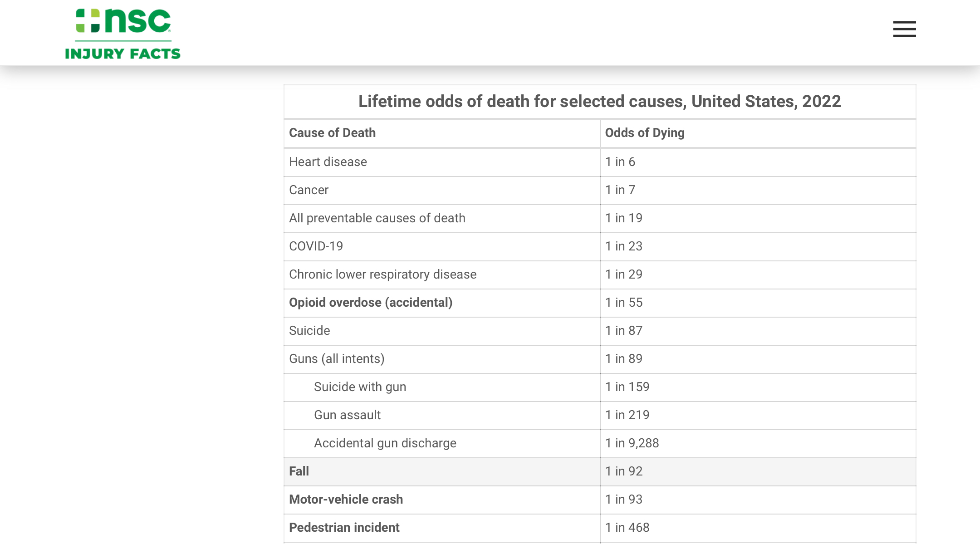The image size is (980, 544).
Task: Click the 1 in 9,288 odds value
Action: pyautogui.click(x=632, y=443)
